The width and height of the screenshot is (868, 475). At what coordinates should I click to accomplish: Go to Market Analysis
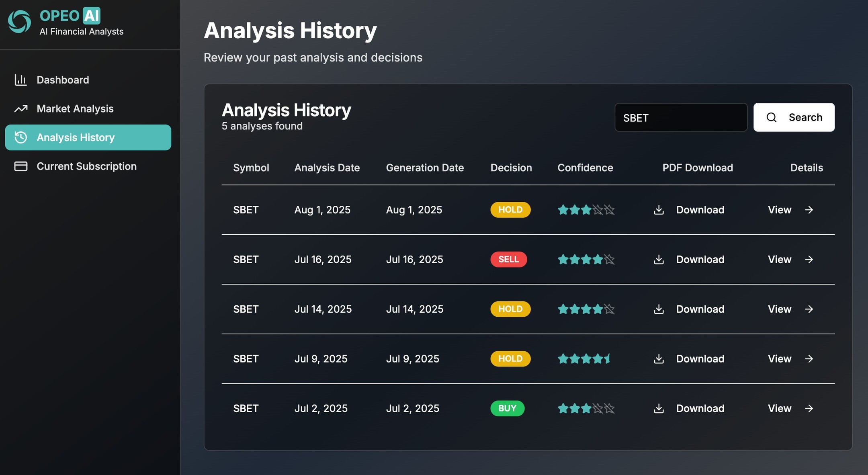click(88, 109)
